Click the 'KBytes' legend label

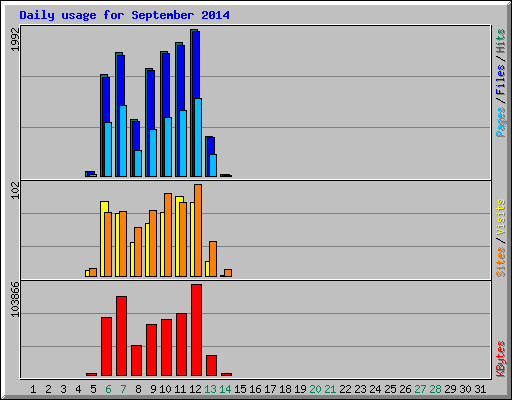pos(501,359)
